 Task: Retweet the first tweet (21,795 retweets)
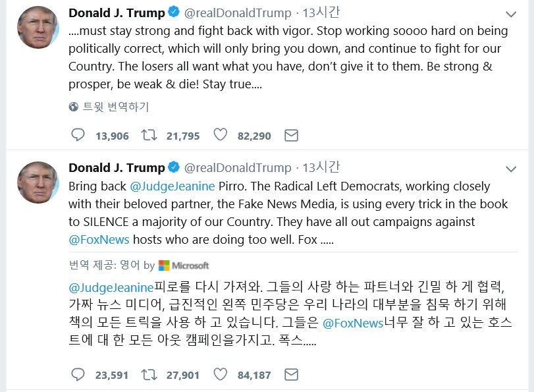tap(149, 136)
